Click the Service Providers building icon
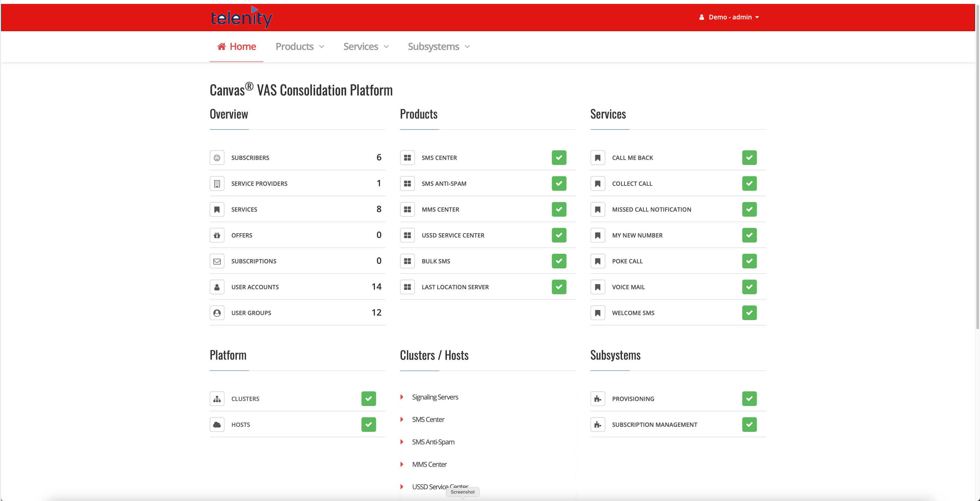Image resolution: width=980 pixels, height=501 pixels. 217,183
